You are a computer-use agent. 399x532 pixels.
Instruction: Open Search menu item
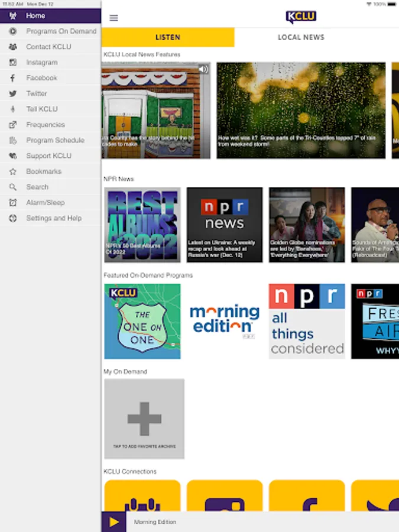pyautogui.click(x=50, y=187)
